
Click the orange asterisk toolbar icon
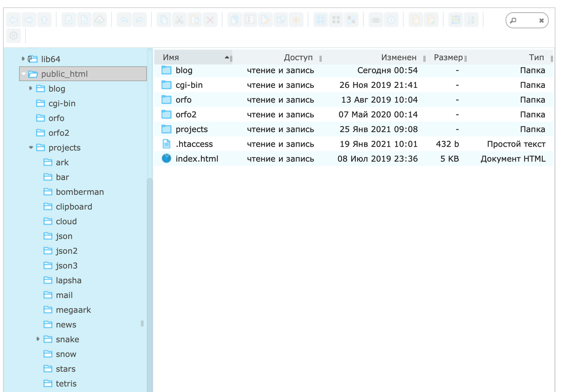[x=296, y=20]
